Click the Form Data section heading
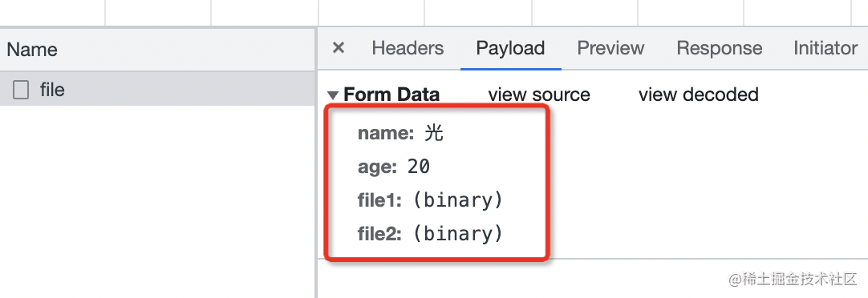The width and height of the screenshot is (868, 298). tap(391, 95)
